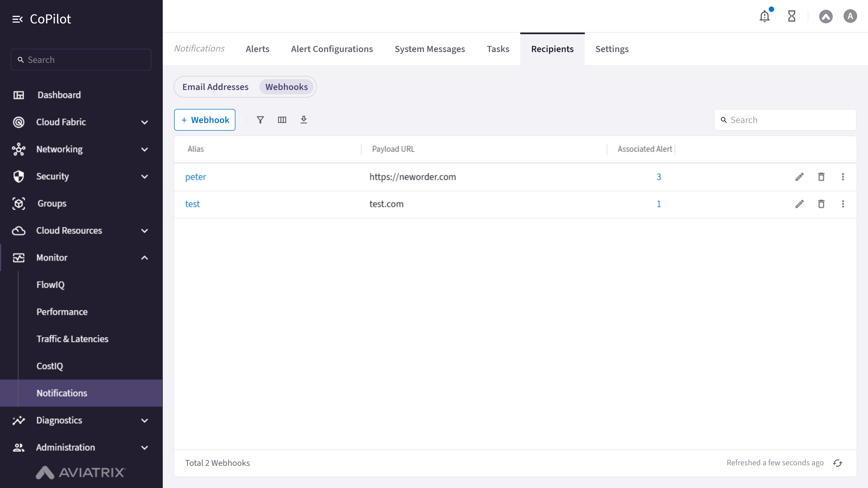Screen dimensions: 868x488
Task: Open the 1 associated alert for test
Action: point(659,204)
